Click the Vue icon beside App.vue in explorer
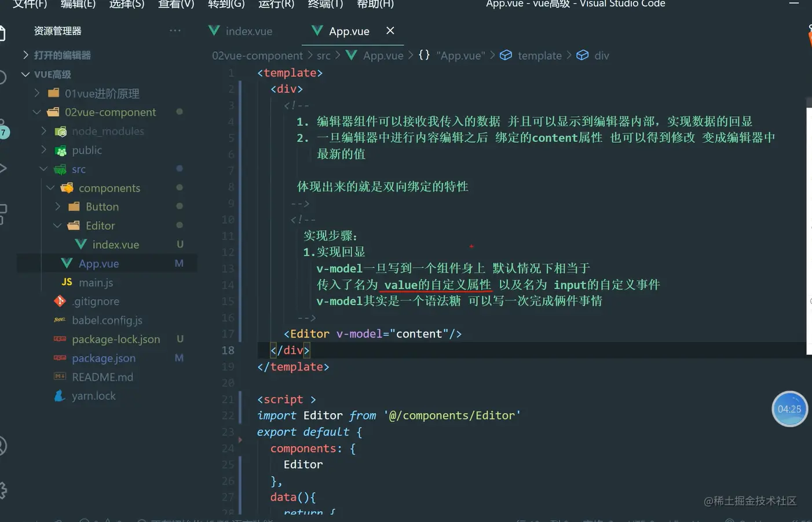Screen dimensions: 812x522 (x=67, y=263)
